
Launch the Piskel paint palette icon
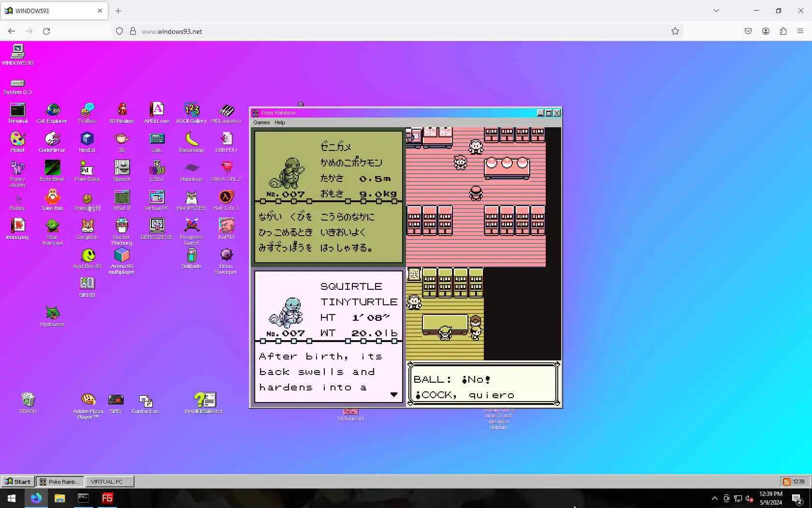17,142
